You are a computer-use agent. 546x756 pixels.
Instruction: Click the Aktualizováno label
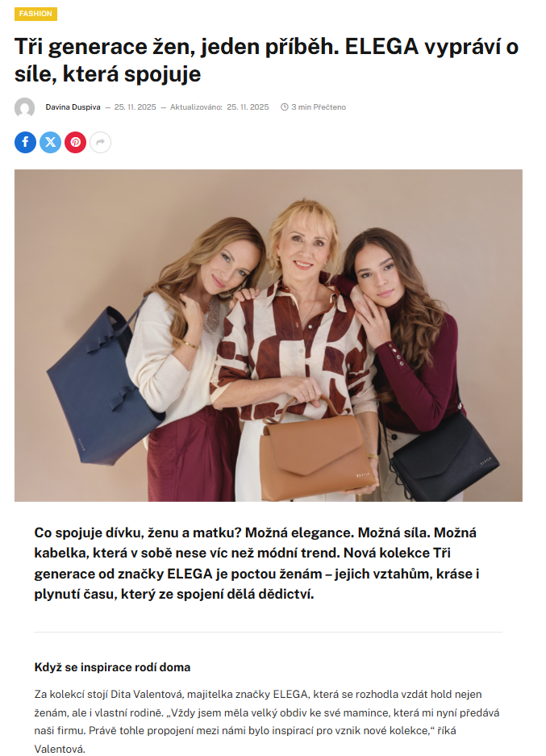[196, 107]
